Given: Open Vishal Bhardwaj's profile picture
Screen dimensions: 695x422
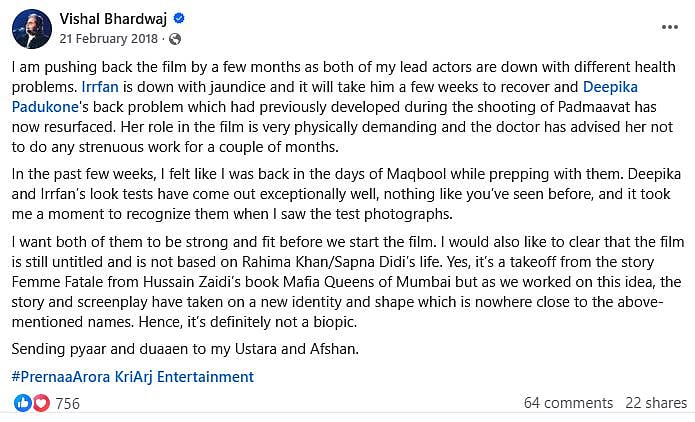Looking at the screenshot, I should (x=31, y=28).
